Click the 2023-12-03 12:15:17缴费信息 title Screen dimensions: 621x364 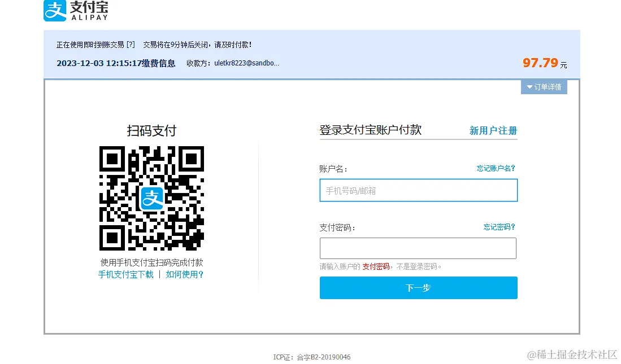pos(116,63)
